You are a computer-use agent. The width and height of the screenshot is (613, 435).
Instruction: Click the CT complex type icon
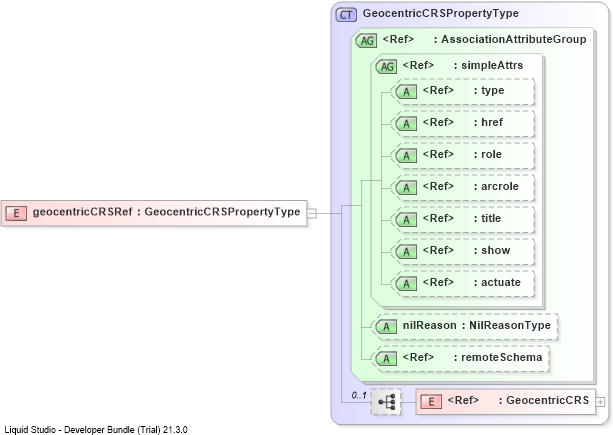pyautogui.click(x=346, y=15)
